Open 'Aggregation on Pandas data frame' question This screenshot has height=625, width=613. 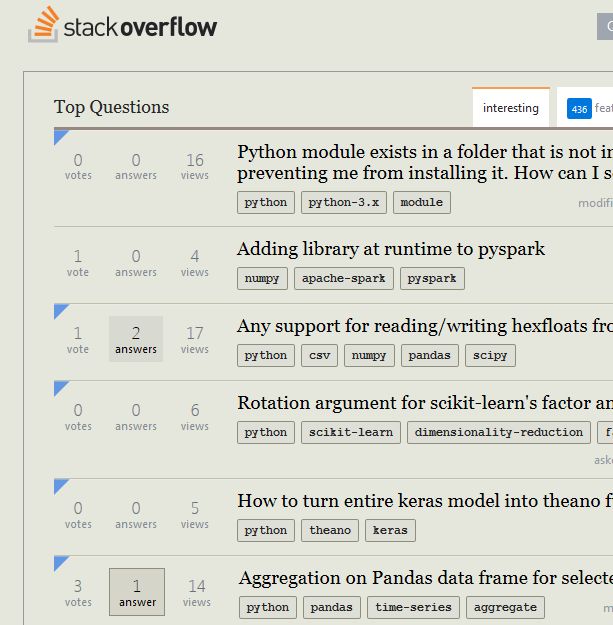(426, 578)
